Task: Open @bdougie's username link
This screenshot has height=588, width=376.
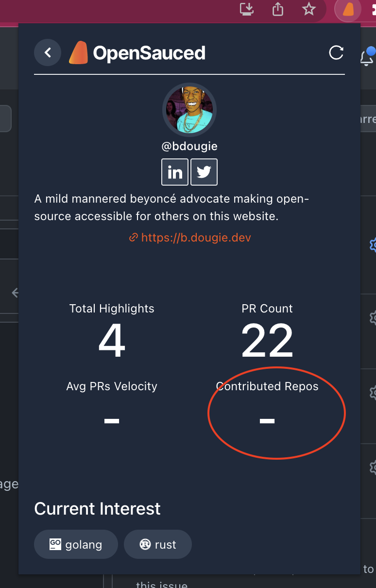Action: (x=189, y=146)
